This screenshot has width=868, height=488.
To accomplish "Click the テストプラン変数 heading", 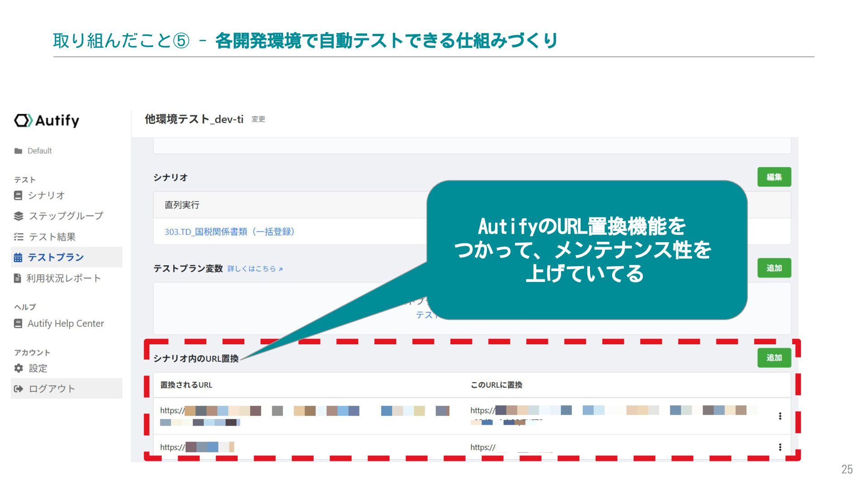I will pos(188,269).
